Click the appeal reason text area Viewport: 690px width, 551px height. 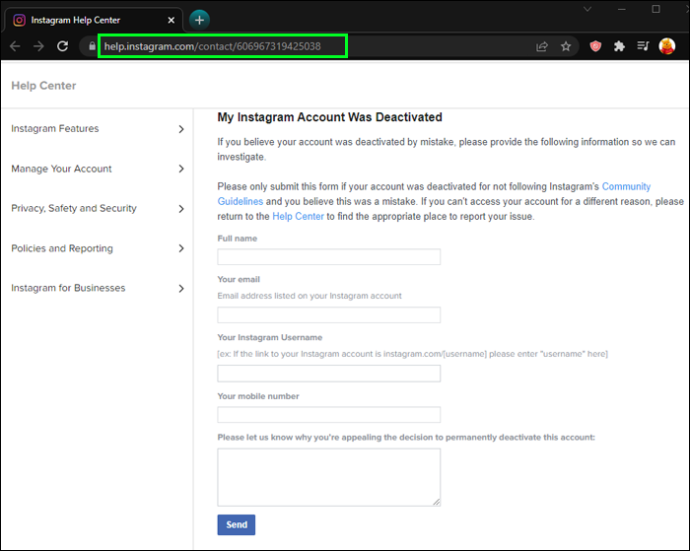(329, 478)
